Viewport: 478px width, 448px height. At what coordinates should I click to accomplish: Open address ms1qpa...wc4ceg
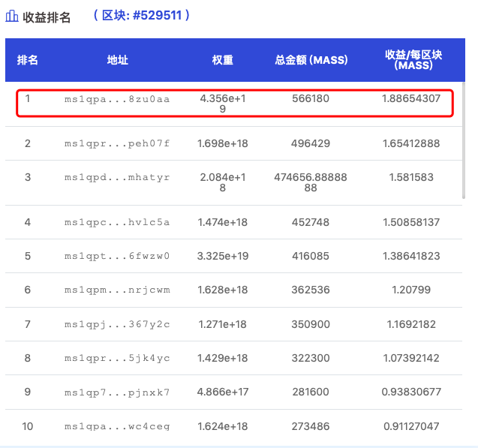click(x=117, y=426)
